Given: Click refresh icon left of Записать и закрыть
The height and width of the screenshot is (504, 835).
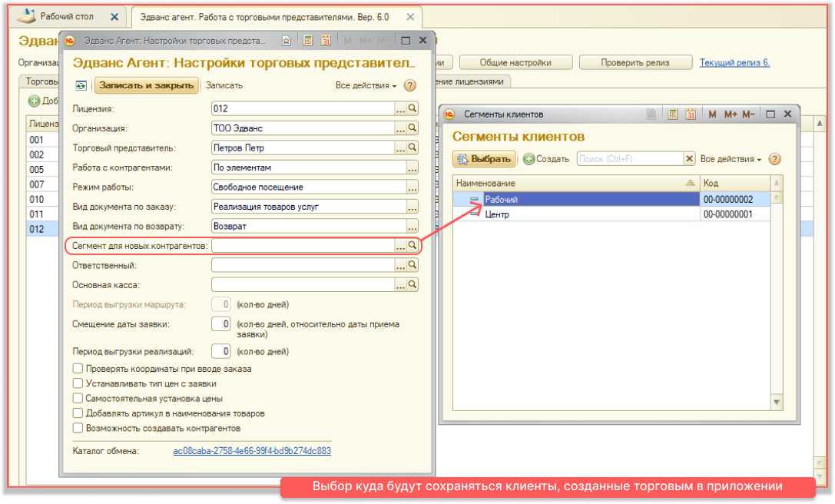Looking at the screenshot, I should tap(81, 85).
